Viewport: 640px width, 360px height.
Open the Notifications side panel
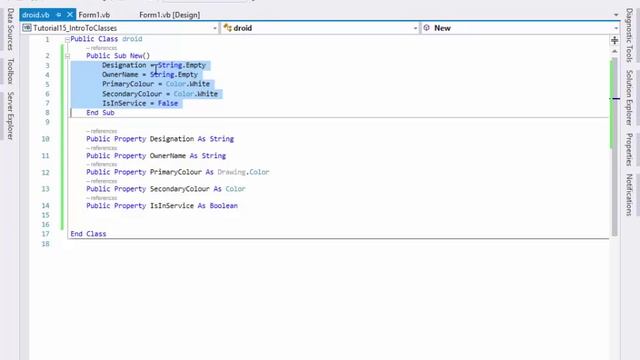point(629,195)
